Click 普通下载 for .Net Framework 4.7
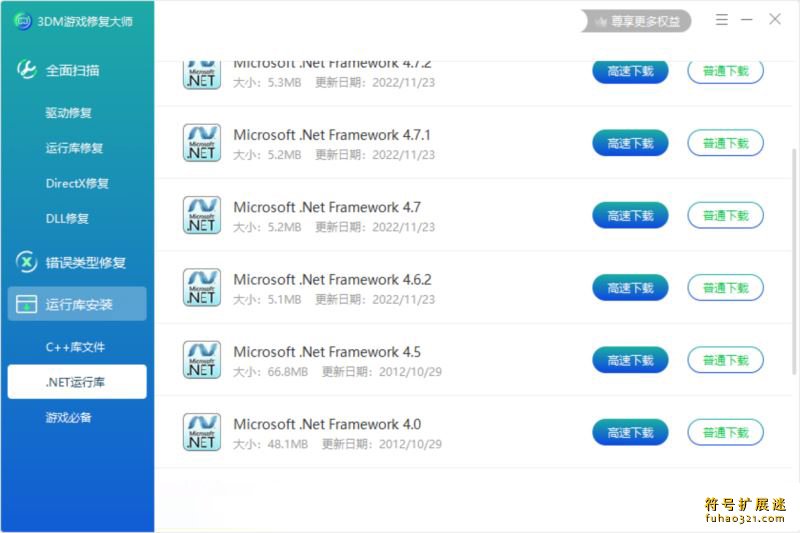 coord(726,216)
